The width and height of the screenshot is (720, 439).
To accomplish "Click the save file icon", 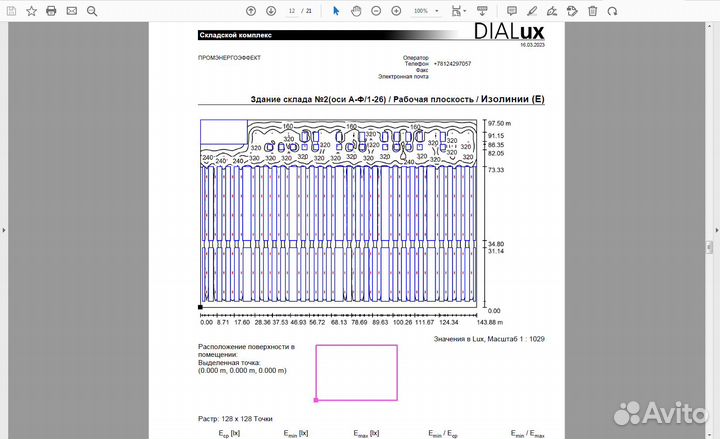I will coord(11,11).
